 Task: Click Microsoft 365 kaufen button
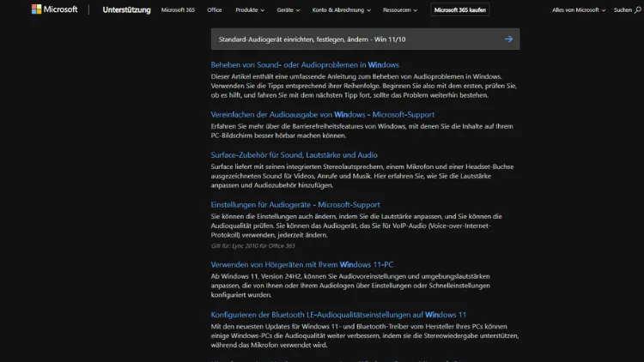[x=459, y=9]
